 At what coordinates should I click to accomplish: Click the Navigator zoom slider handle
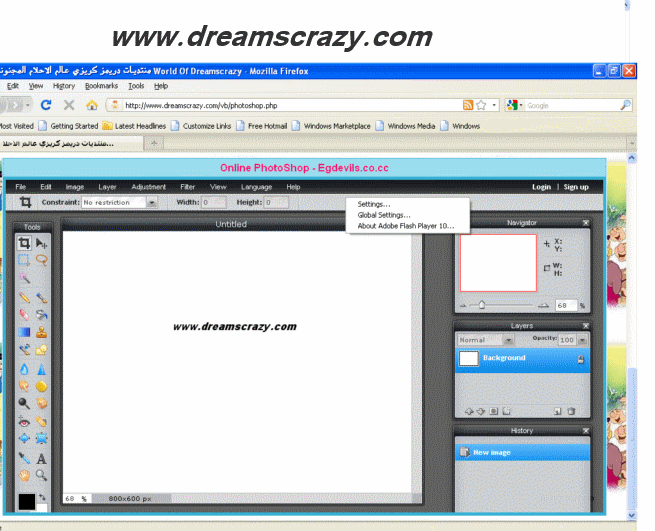pyautogui.click(x=482, y=305)
